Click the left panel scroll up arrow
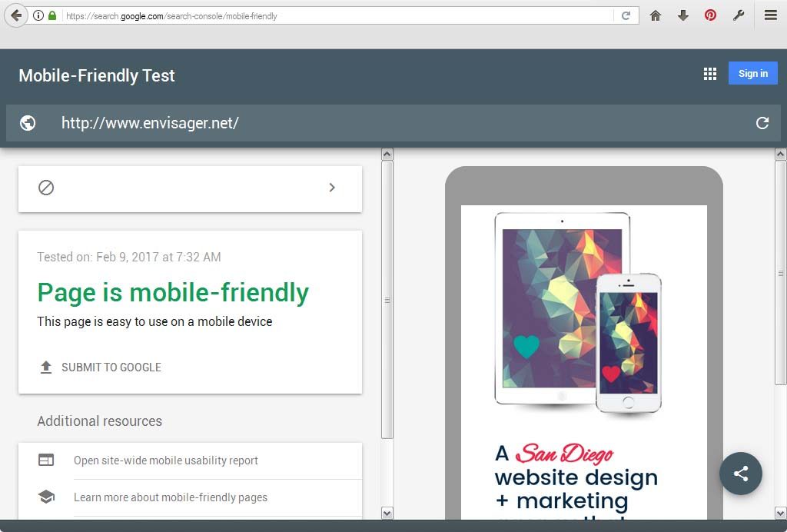 click(x=387, y=154)
